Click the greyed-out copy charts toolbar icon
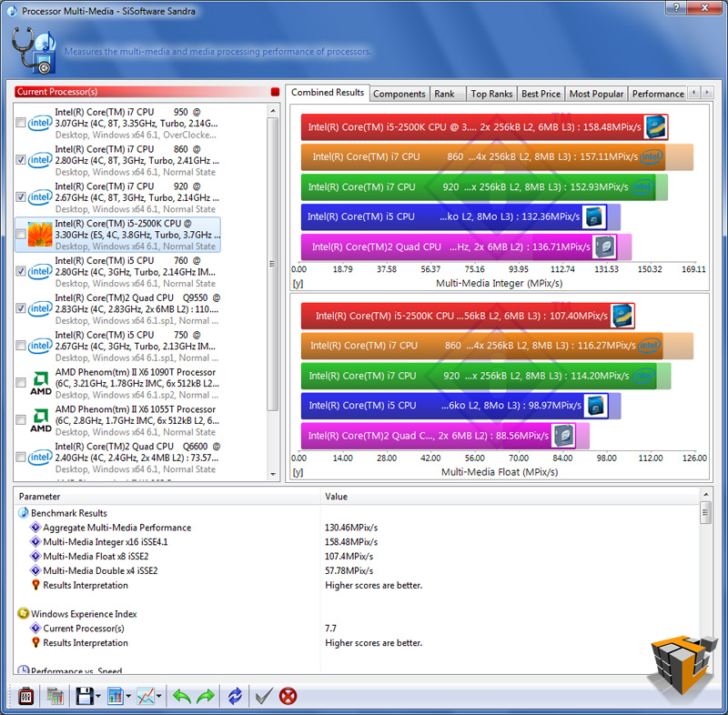Image resolution: width=728 pixels, height=715 pixels. coord(55,696)
